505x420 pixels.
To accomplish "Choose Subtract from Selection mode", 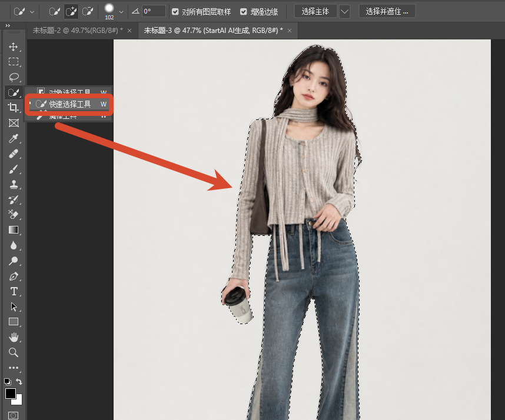I will coord(87,12).
